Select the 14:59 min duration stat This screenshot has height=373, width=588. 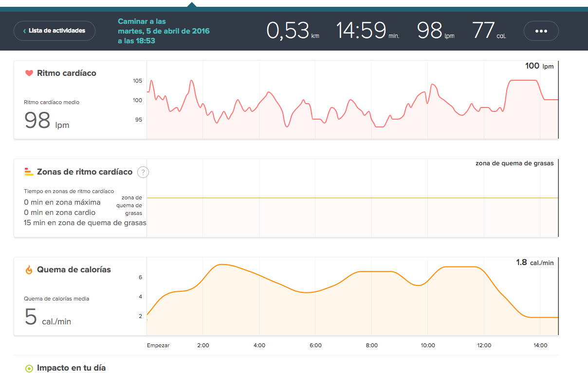(x=367, y=31)
